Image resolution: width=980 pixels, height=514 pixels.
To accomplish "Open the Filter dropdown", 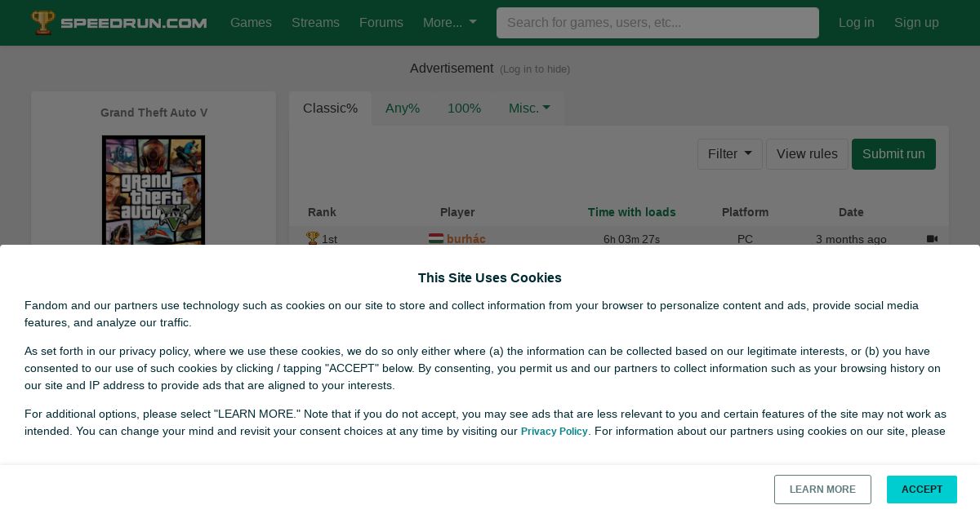I will tap(730, 154).
